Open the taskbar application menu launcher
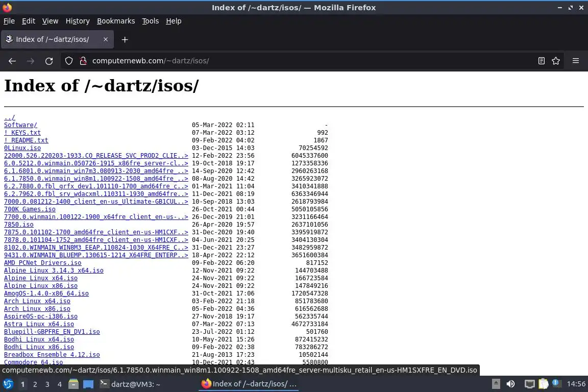 (8, 384)
